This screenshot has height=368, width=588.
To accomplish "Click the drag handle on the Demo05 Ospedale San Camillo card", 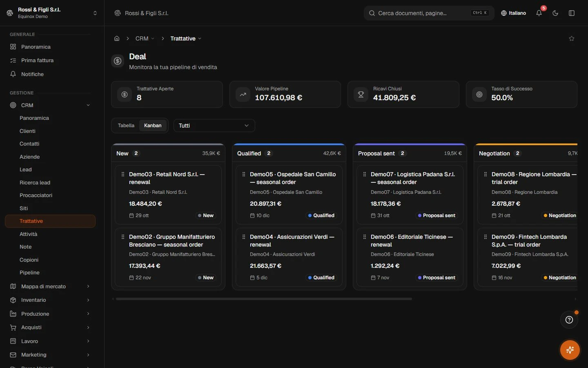I will (244, 174).
